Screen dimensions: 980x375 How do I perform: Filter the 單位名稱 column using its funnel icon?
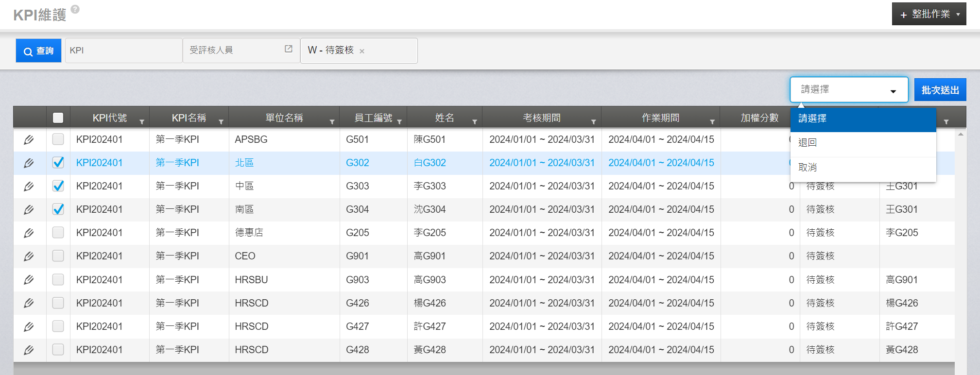tap(332, 121)
